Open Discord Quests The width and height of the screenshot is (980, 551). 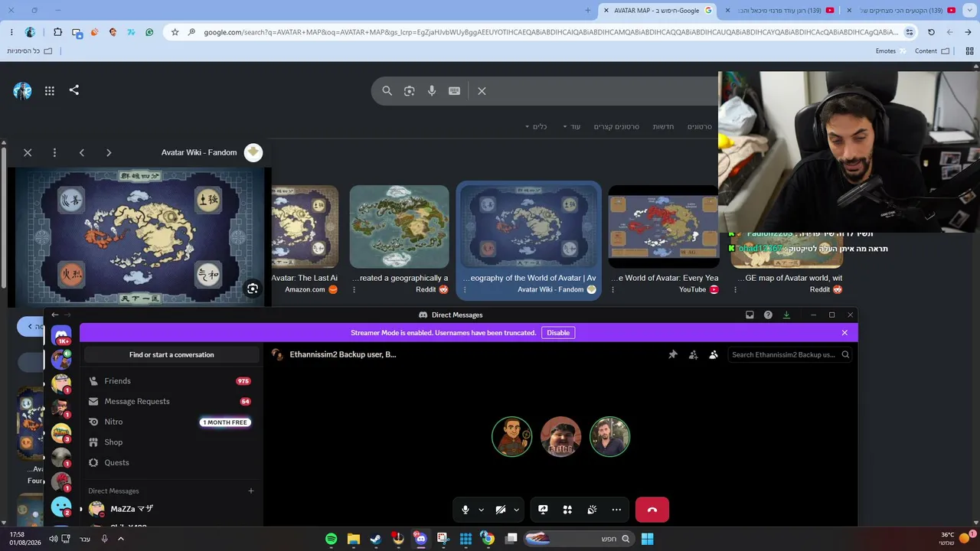(x=170, y=463)
